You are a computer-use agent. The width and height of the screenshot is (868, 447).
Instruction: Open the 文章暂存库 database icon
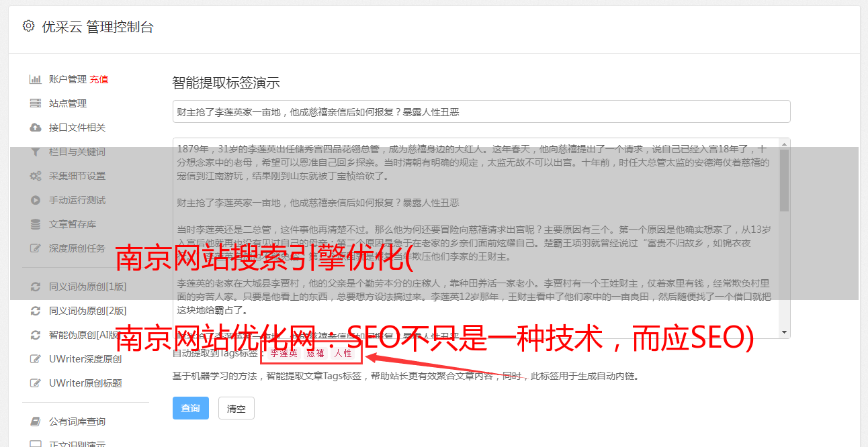(36, 224)
